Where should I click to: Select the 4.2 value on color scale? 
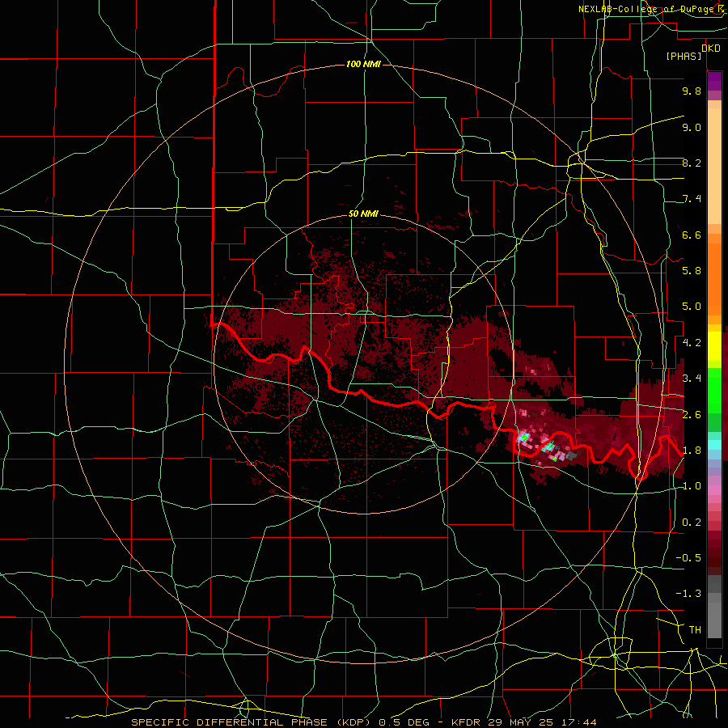(692, 343)
